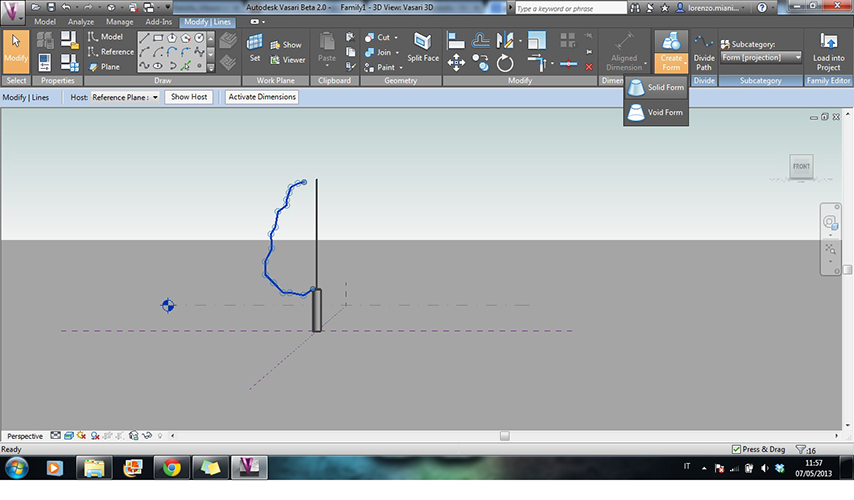This screenshot has width=854, height=500.
Task: Select the Copy tool
Action: pyautogui.click(x=480, y=63)
